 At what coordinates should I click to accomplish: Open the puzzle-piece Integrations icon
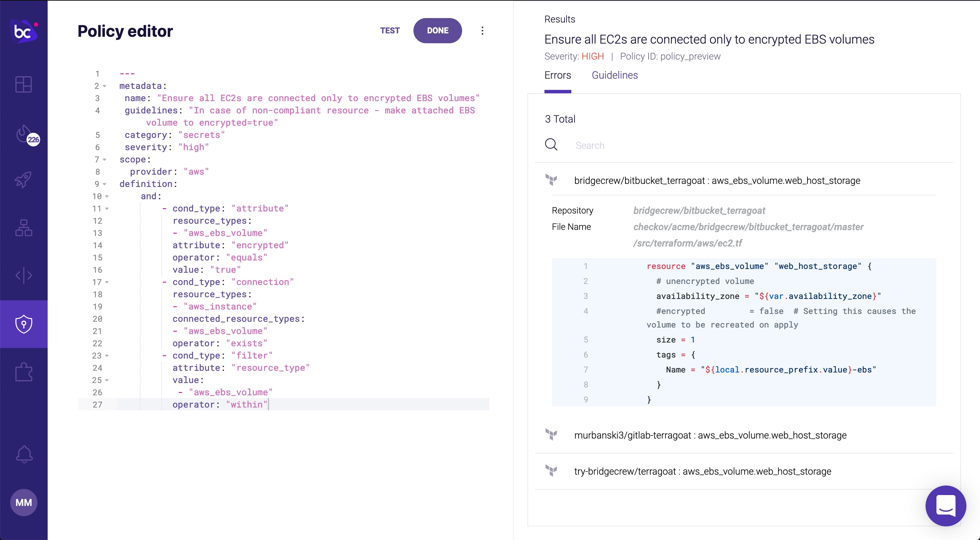23,372
